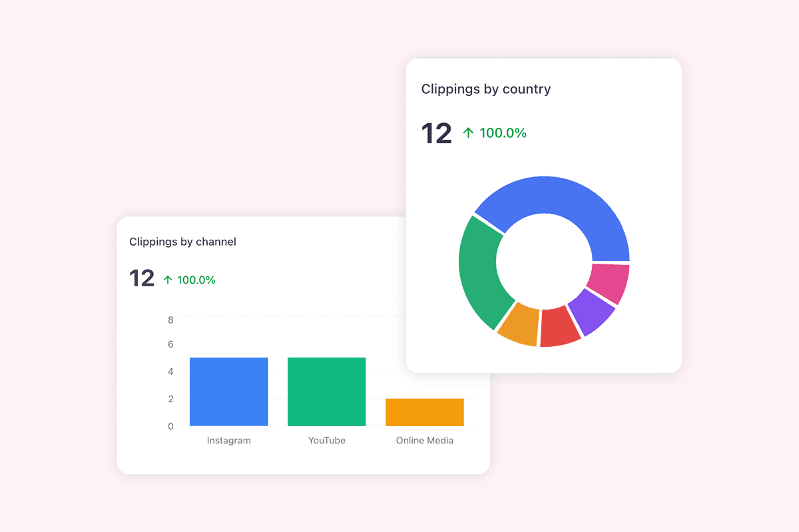Click the Online Media axis label

[424, 440]
